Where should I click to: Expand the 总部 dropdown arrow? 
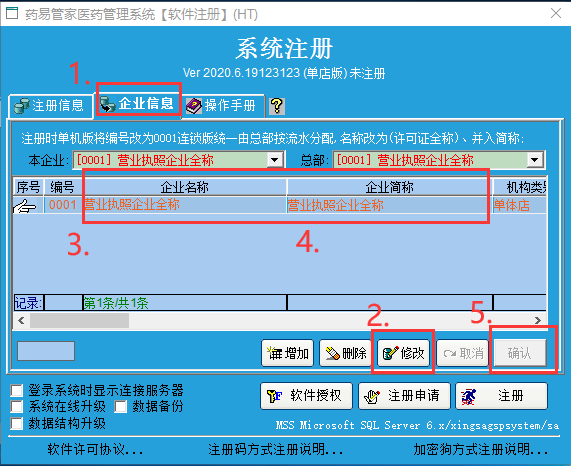(x=535, y=159)
